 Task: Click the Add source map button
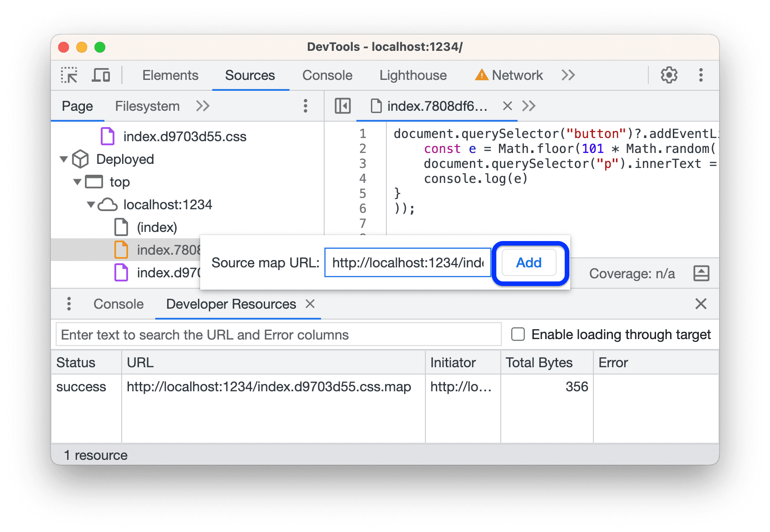pyautogui.click(x=528, y=262)
